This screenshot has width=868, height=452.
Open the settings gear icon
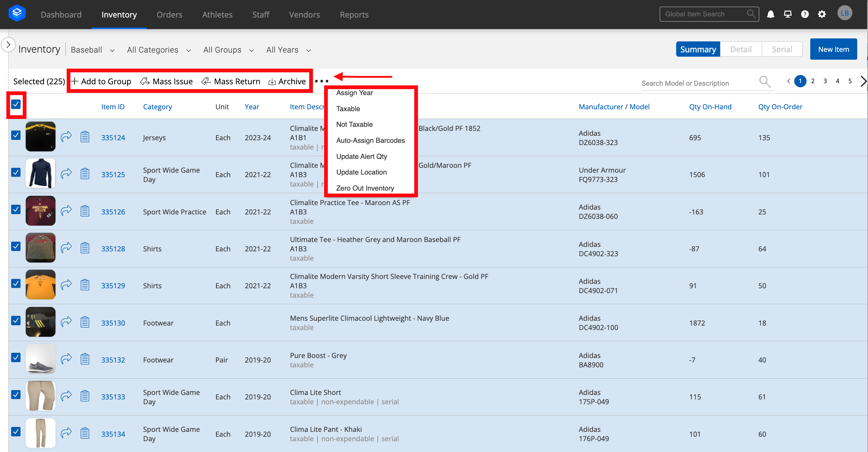pyautogui.click(x=822, y=14)
